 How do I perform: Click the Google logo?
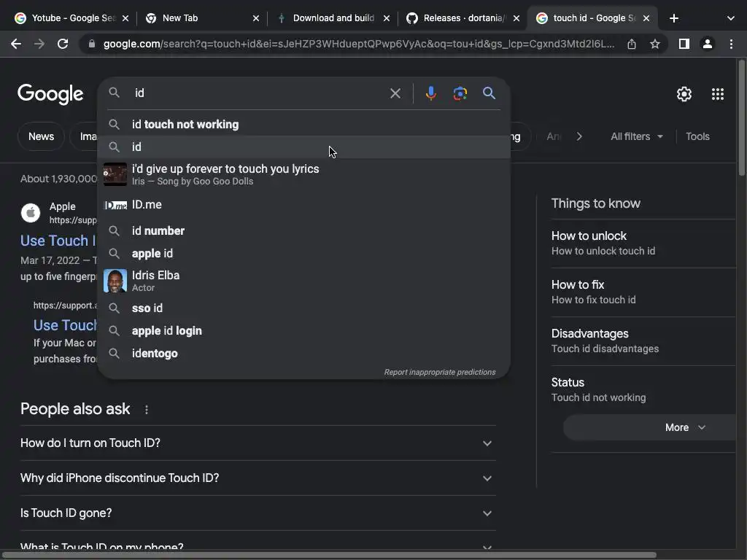coord(50,94)
